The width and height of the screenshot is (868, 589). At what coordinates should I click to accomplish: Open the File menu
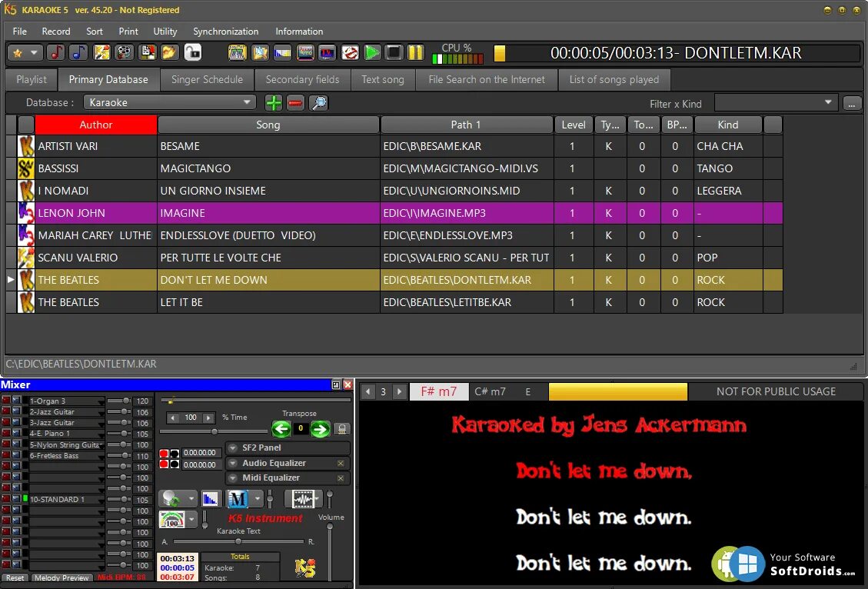(x=19, y=32)
